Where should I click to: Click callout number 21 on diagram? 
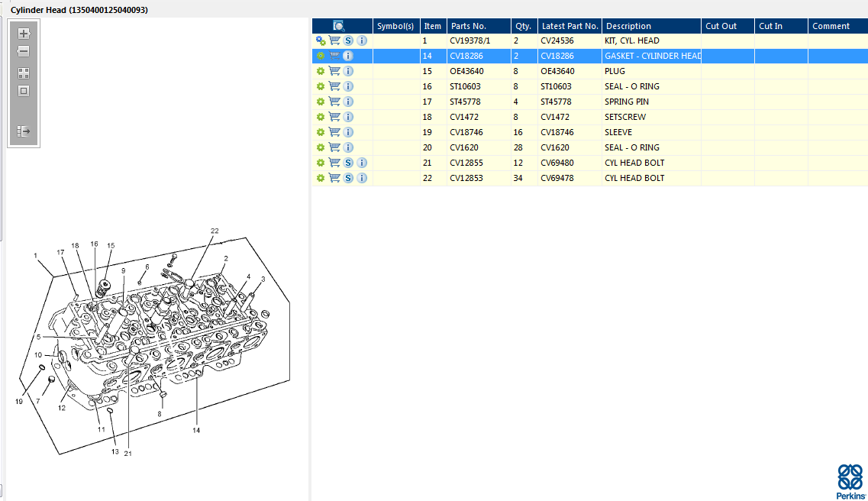[128, 454]
